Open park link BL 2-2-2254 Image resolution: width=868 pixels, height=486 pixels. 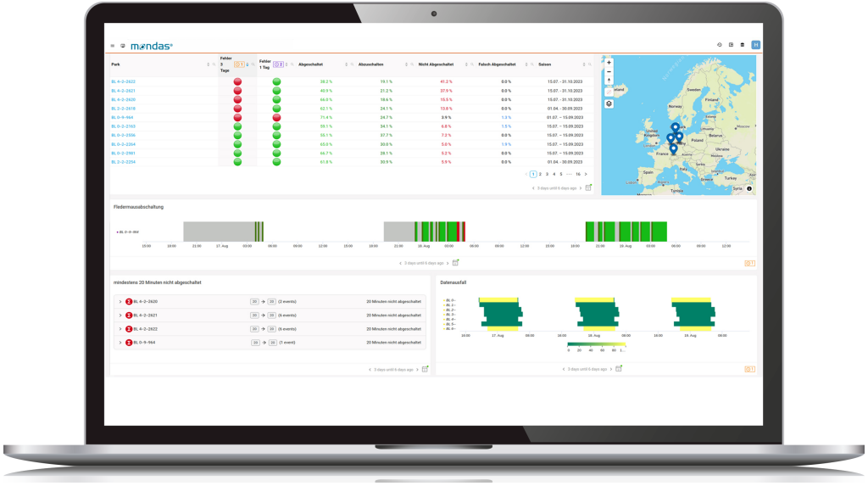(124, 162)
